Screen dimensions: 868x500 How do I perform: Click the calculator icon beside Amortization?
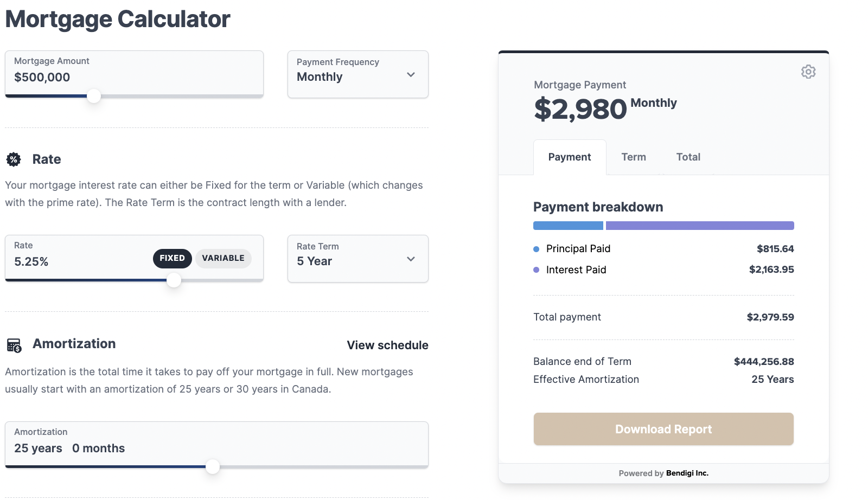(x=14, y=344)
